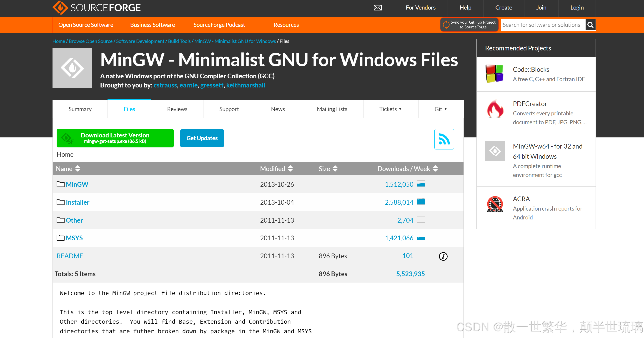Click the README info icon
The width and height of the screenshot is (644, 338).
coord(443,256)
